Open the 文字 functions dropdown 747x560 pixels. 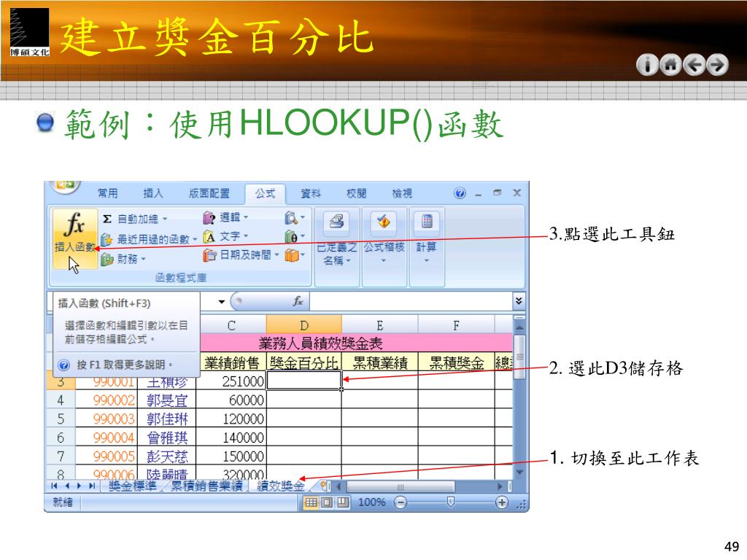225,236
